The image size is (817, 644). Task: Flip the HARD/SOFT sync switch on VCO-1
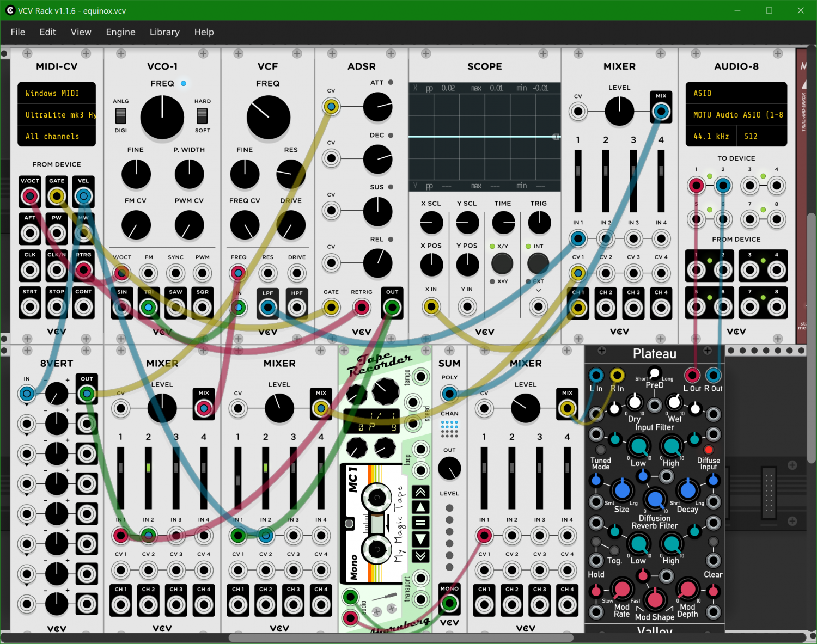202,115
